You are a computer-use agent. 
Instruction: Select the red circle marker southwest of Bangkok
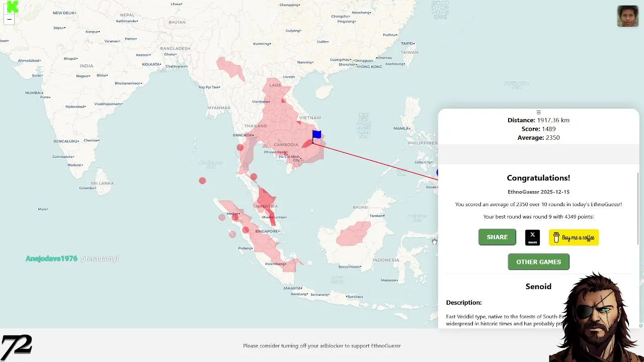pyautogui.click(x=240, y=147)
